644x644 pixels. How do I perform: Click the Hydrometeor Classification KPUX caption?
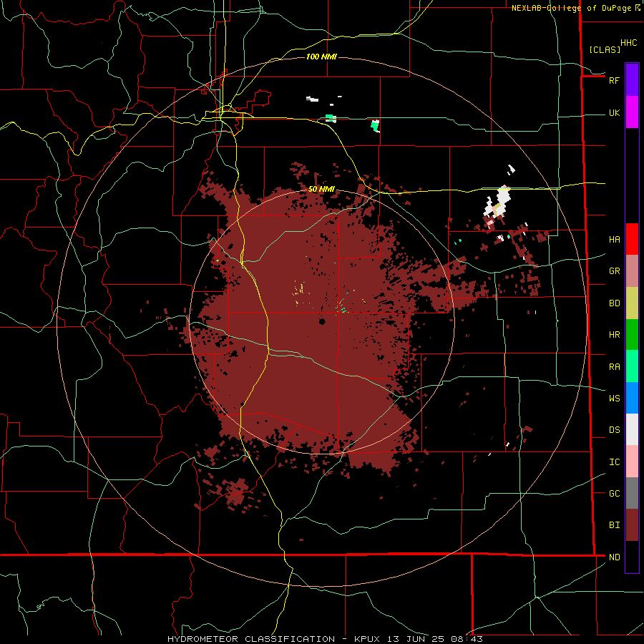(x=325, y=639)
